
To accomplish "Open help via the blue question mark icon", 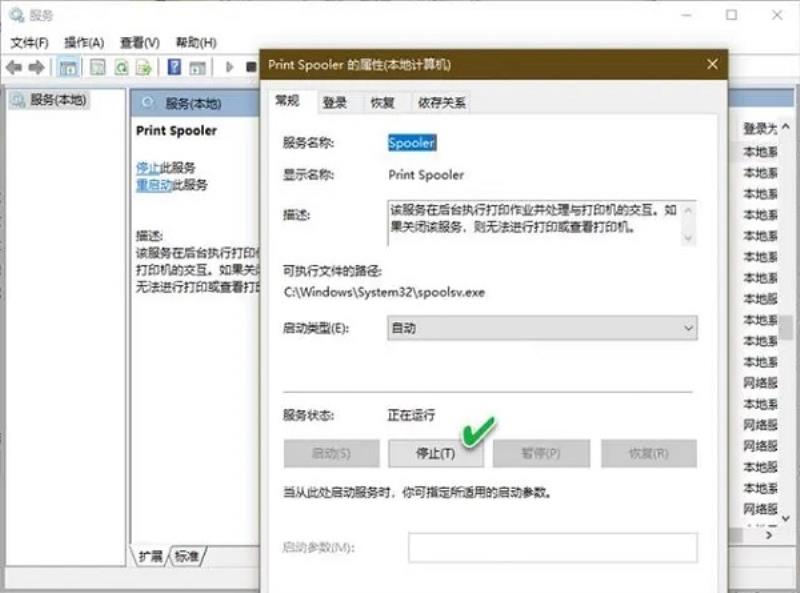I will click(x=174, y=67).
